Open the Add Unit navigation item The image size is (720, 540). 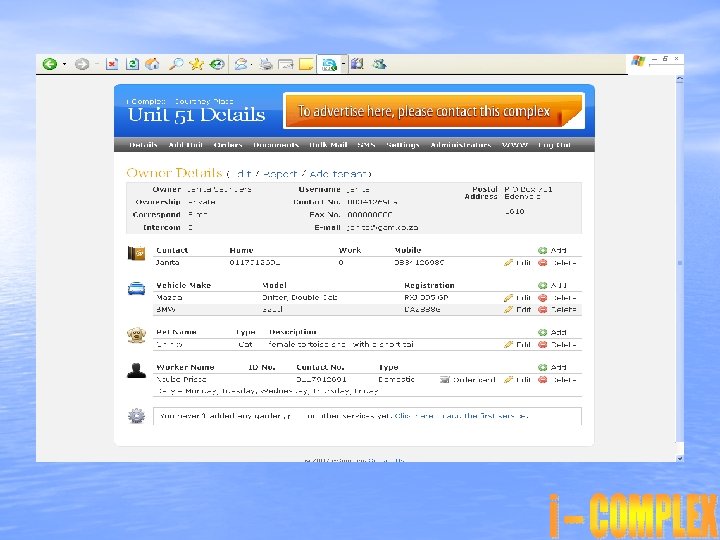(186, 145)
